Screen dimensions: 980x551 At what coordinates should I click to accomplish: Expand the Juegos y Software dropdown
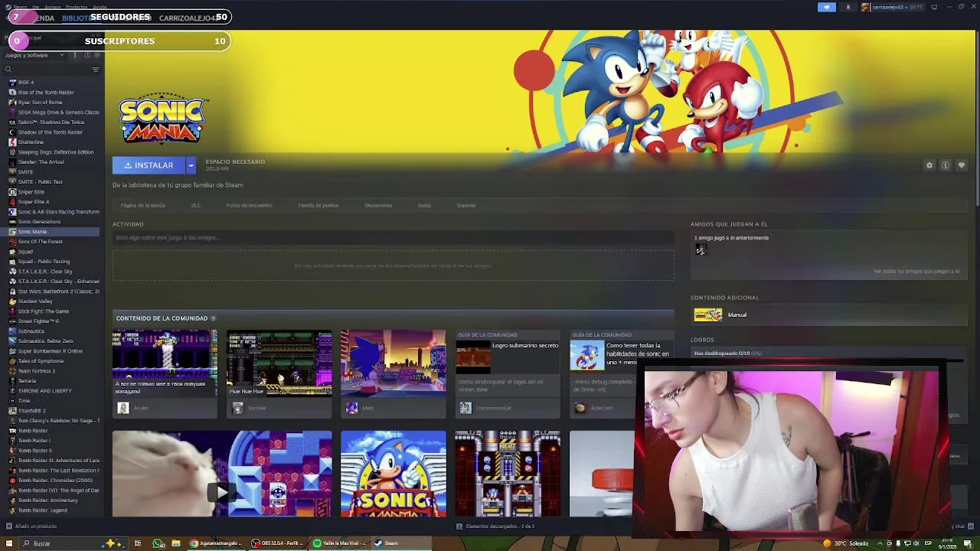tap(36, 55)
